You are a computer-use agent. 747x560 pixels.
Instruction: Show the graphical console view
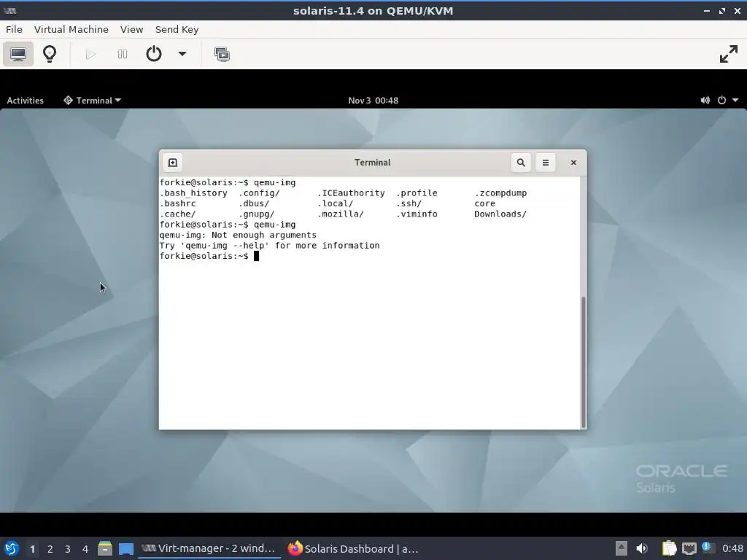pyautogui.click(x=18, y=54)
